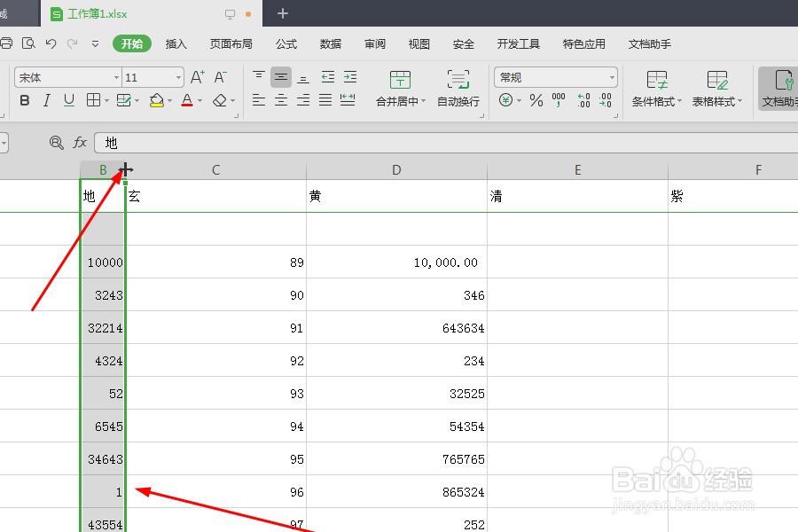Viewport: 798px width, 532px height.
Task: Open the 数据 ribbon tab
Action: (x=331, y=43)
